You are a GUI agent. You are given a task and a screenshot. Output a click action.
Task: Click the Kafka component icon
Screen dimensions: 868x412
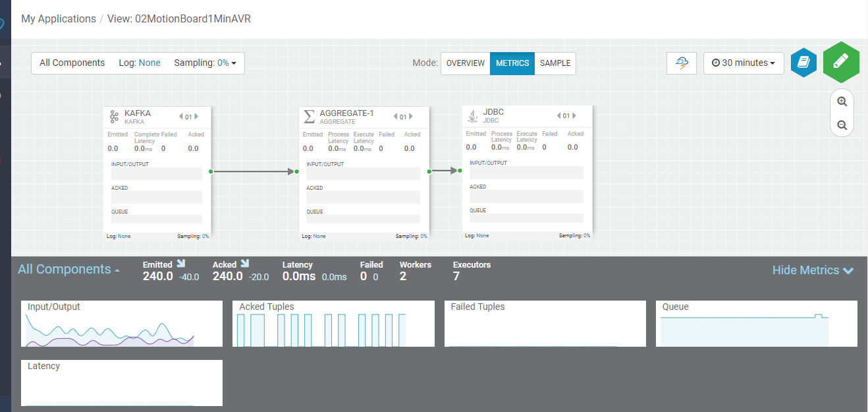pyautogui.click(x=114, y=117)
